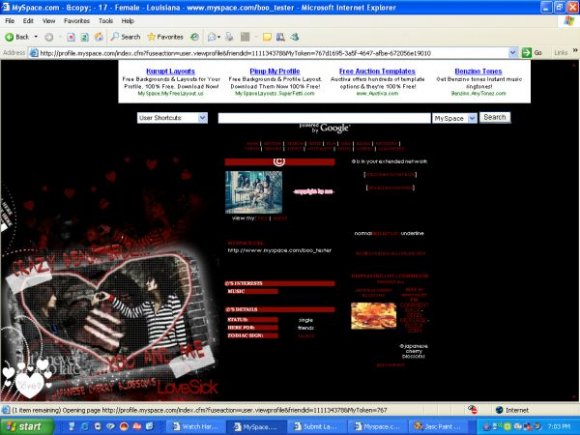Click the Search button beside MySpace dropdown
This screenshot has width=580, height=435.
[x=495, y=117]
